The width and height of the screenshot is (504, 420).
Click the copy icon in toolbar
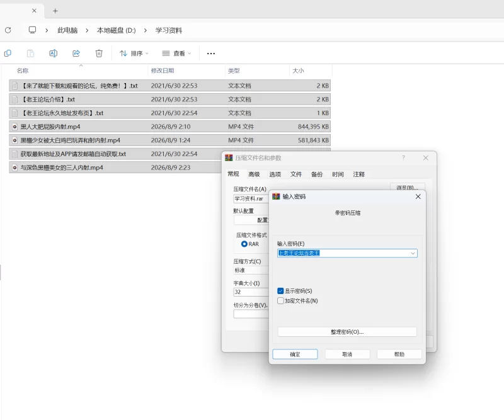point(8,53)
